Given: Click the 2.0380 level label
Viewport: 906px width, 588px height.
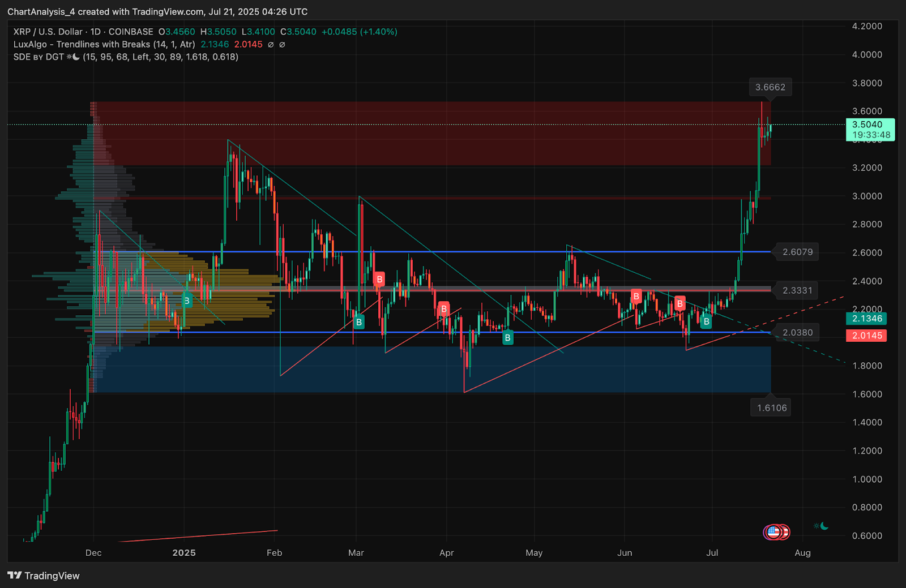Looking at the screenshot, I should 797,332.
